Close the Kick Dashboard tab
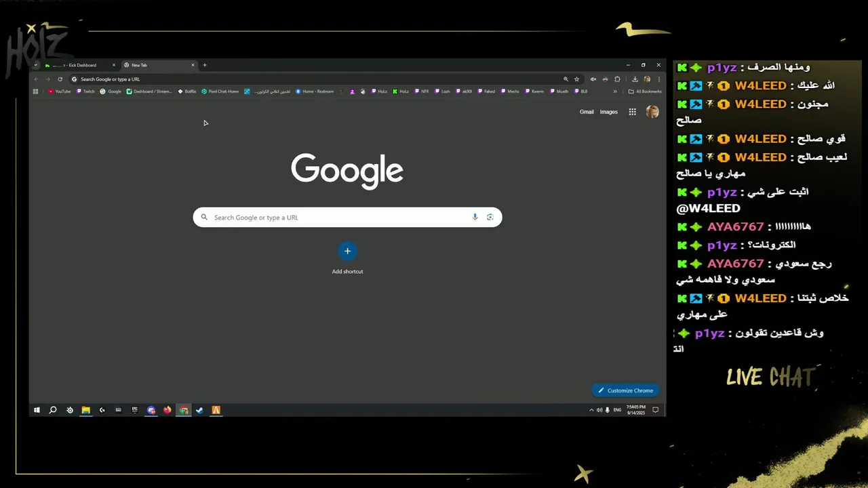 click(114, 65)
